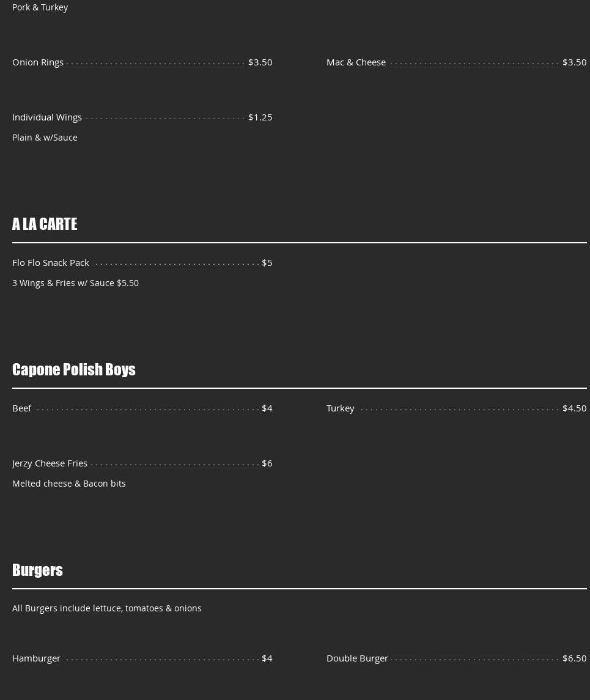Click the $6 Jerzy Cheese Fries price
The image size is (590, 700).
(x=267, y=463)
